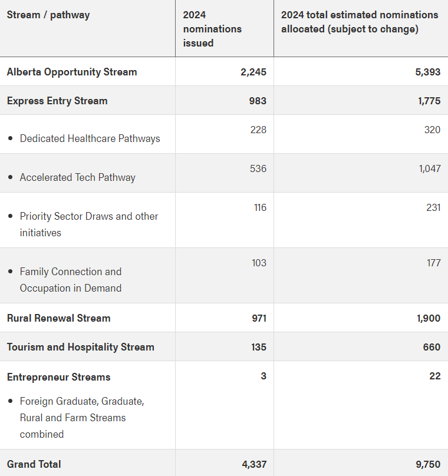Select the 2024 nominations issued header
Screen dimensions: 448x476
pos(212,29)
